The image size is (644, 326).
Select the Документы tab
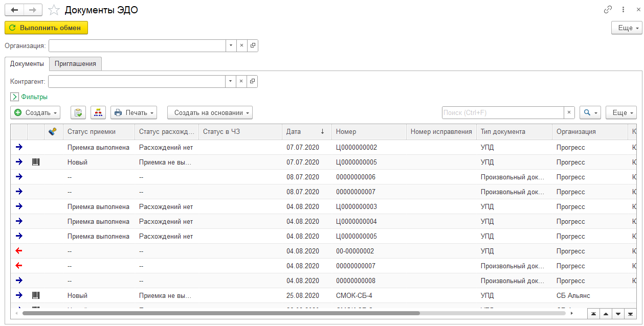click(27, 64)
